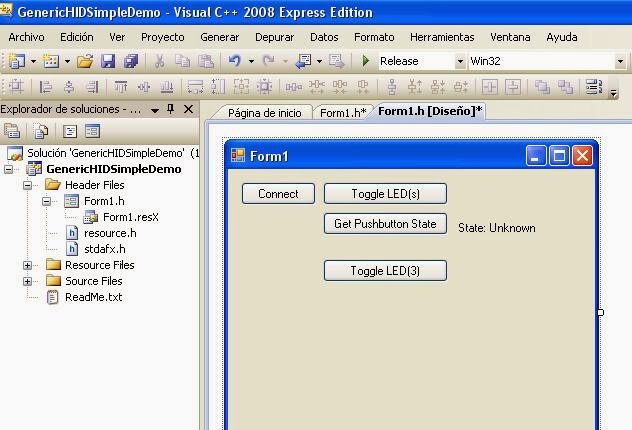Click the Center Horizontally layout icon

point(490,87)
